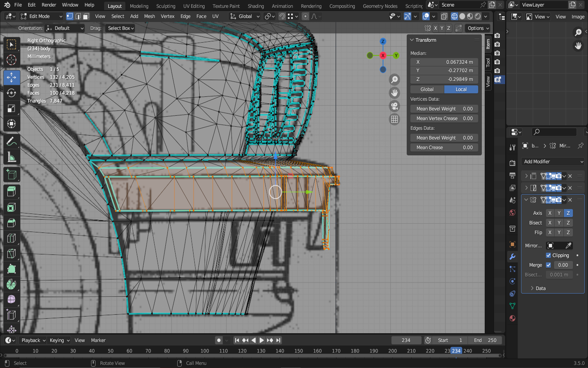This screenshot has width=588, height=368.
Task: Enable mirror Axis X toggle
Action: pos(550,213)
